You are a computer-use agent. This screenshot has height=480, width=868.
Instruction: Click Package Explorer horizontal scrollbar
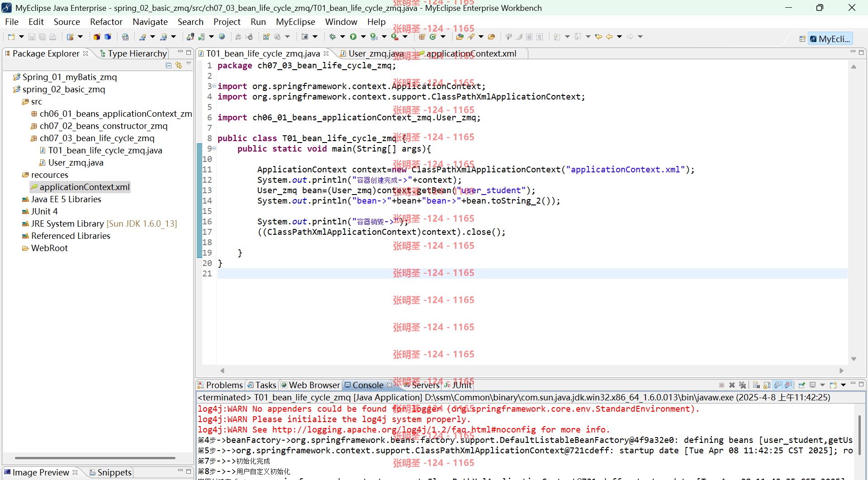click(95, 458)
